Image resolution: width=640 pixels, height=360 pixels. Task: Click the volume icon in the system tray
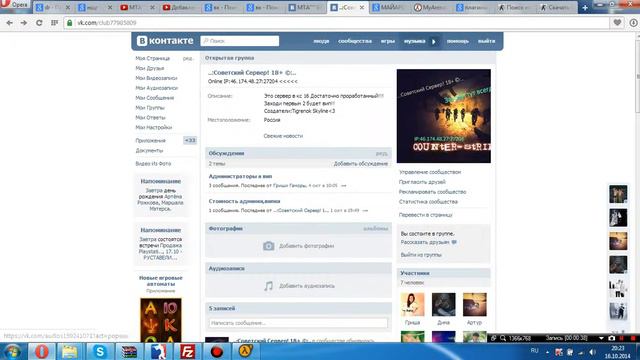pos(592,352)
